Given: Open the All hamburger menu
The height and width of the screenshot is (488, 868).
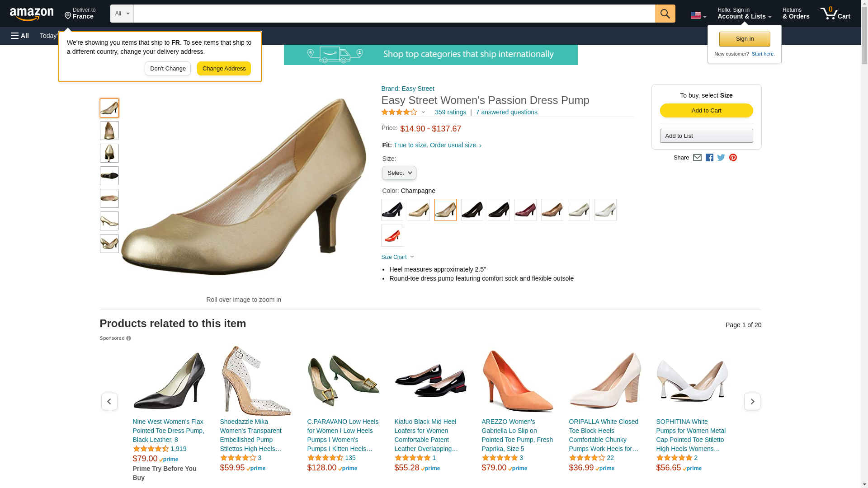Looking at the screenshot, I should [20, 36].
